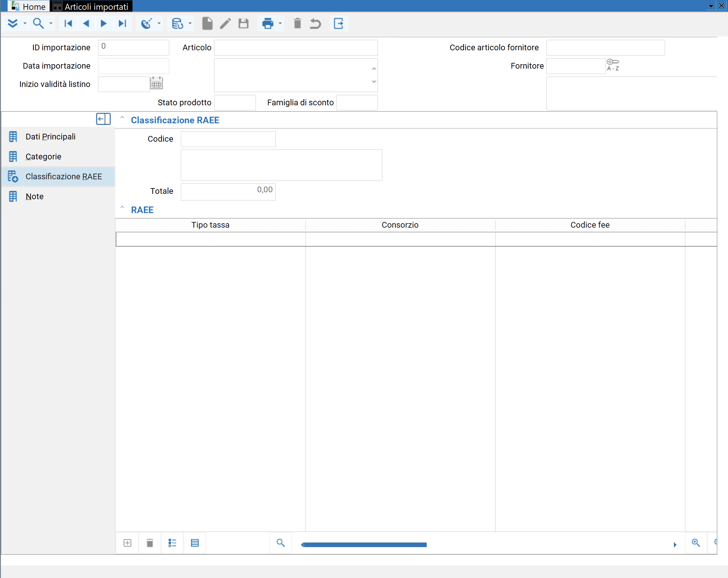Click the Data importazione field
This screenshot has height=578, width=728.
tap(133, 66)
